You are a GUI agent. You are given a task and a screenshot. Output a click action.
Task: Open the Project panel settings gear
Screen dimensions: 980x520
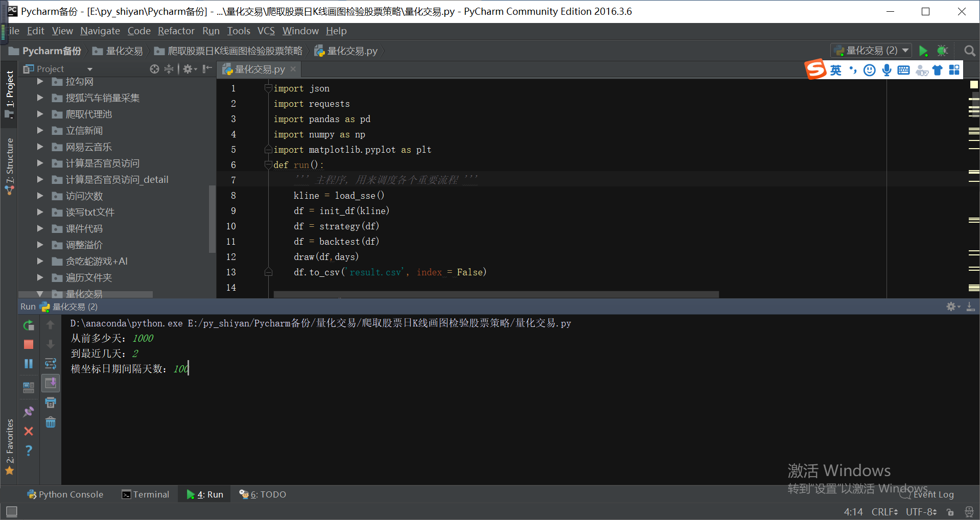[190, 69]
